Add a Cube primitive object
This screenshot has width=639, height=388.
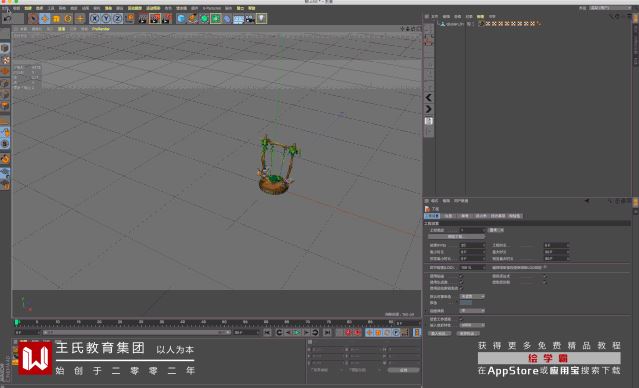181,18
